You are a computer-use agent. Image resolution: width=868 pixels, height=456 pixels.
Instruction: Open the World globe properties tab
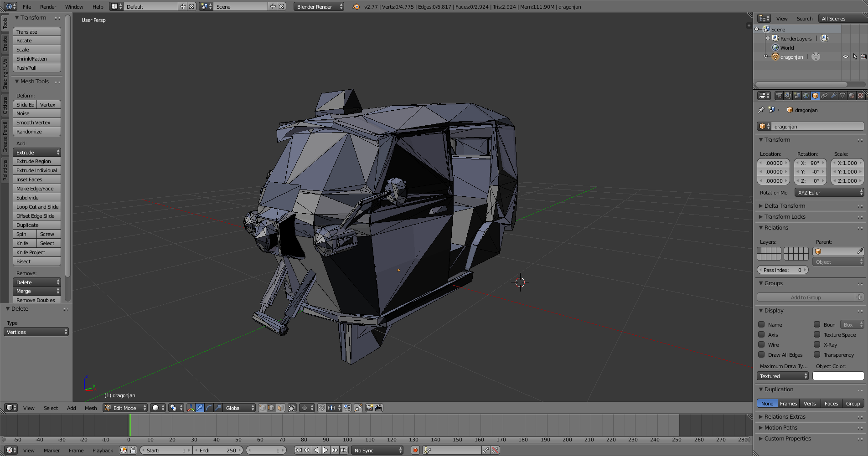806,96
